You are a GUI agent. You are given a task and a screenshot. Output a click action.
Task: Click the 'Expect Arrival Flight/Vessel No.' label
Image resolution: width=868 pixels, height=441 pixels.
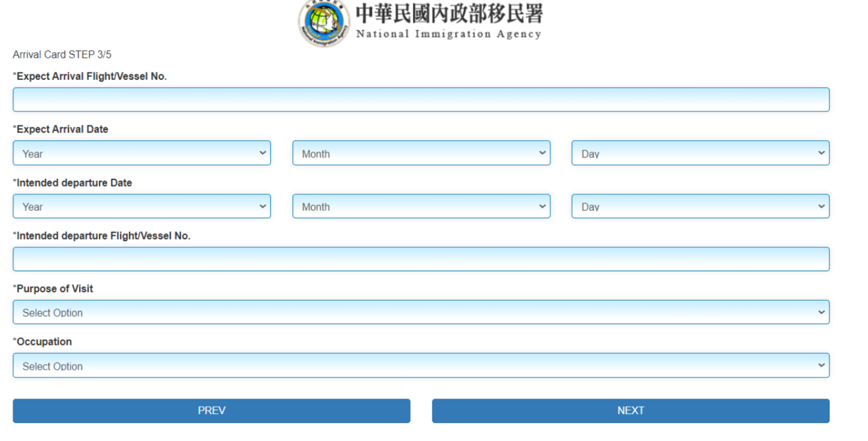pos(90,76)
